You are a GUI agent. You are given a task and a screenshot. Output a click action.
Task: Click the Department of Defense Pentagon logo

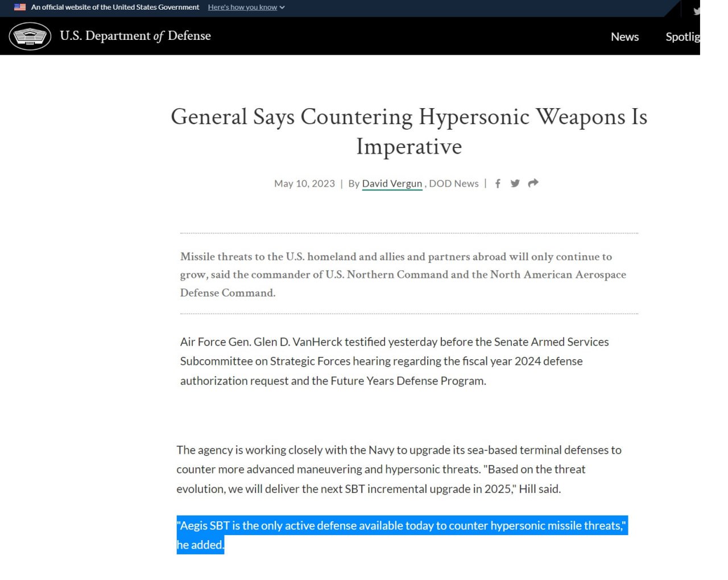tap(30, 36)
